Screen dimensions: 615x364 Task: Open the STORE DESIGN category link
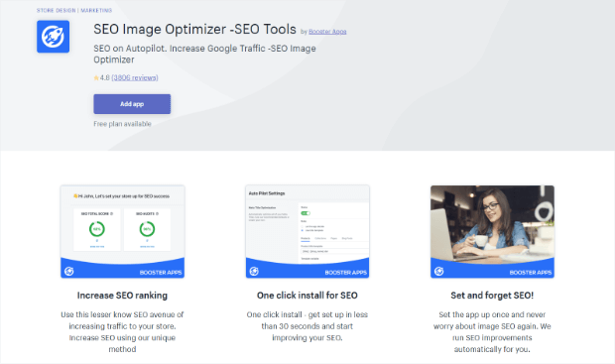pyautogui.click(x=57, y=10)
